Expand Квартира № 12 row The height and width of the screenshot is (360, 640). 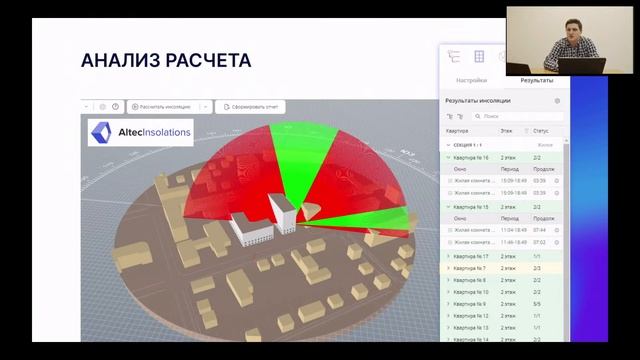pyautogui.click(x=448, y=316)
